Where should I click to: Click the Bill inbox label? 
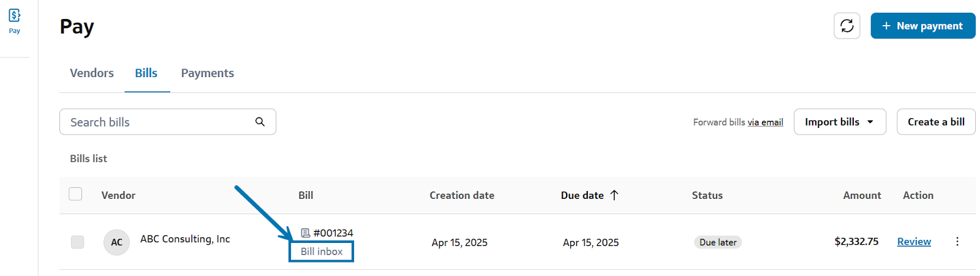pos(322,252)
